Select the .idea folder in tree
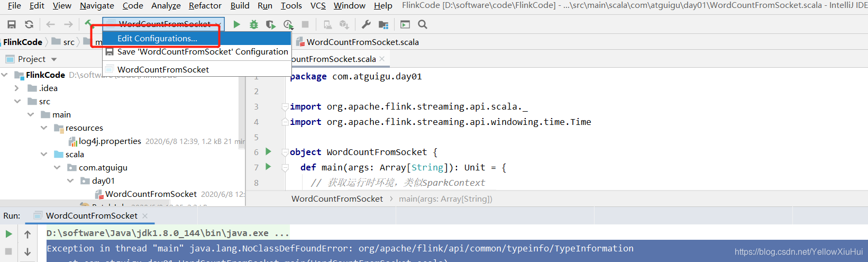This screenshot has width=868, height=262. [48, 88]
